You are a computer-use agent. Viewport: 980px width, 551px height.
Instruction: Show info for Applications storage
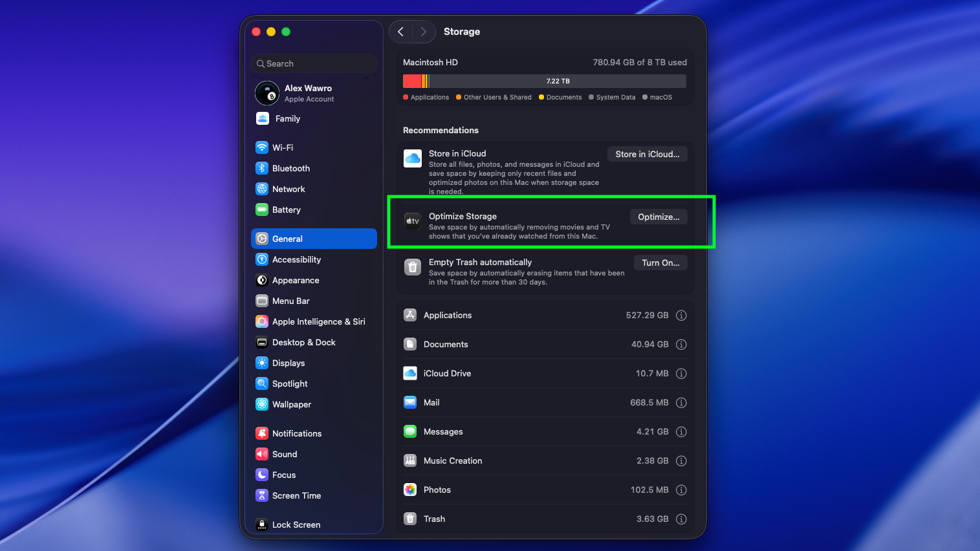coord(681,316)
